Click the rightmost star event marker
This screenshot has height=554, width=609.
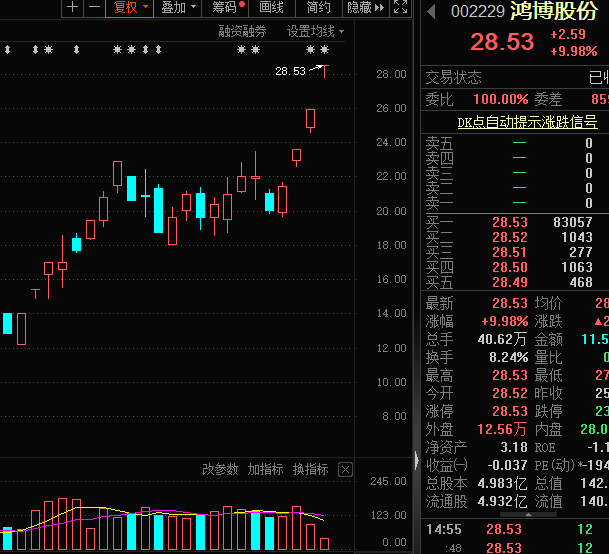click(x=324, y=49)
